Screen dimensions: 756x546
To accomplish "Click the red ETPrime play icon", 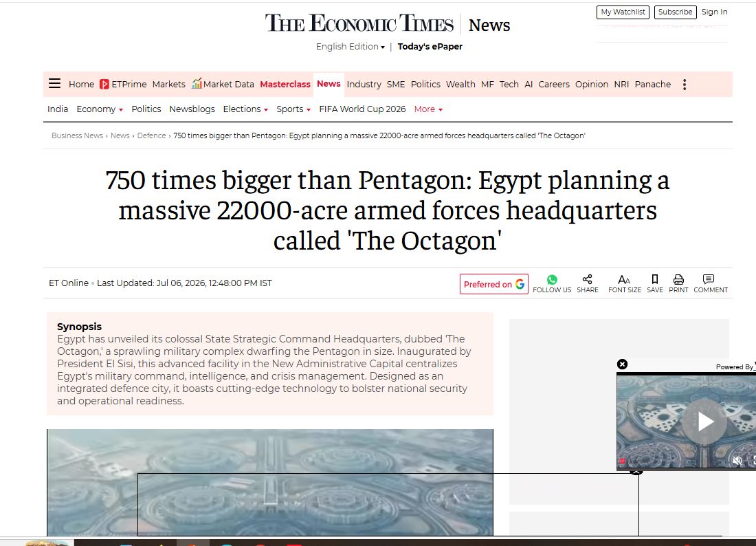I will coord(104,85).
